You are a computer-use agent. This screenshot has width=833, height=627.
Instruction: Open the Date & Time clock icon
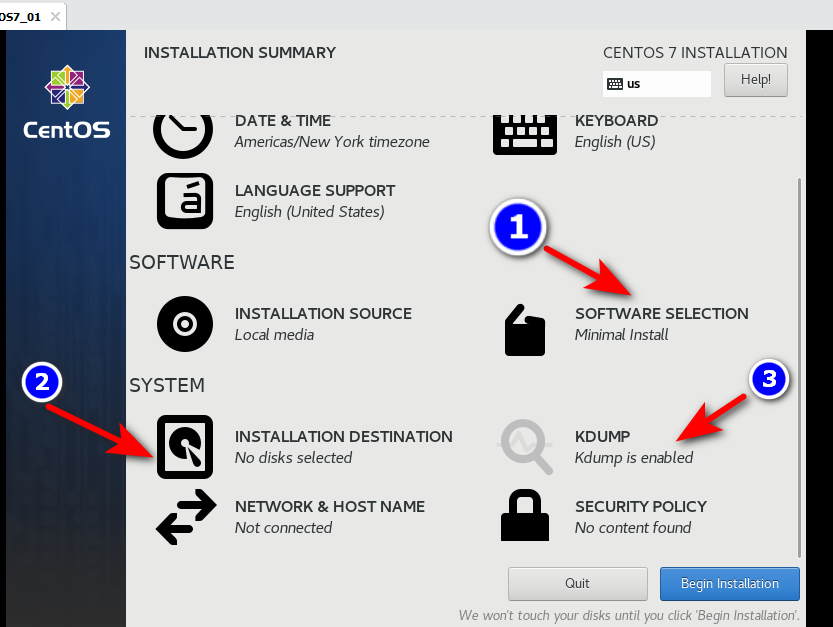click(x=183, y=136)
